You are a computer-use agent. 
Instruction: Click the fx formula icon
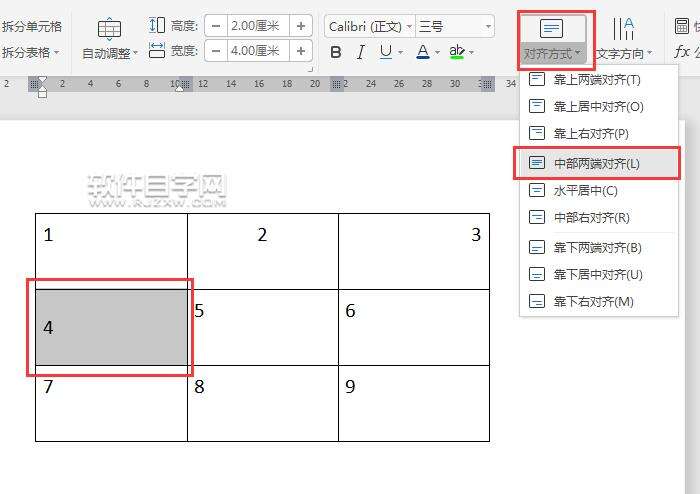click(681, 51)
